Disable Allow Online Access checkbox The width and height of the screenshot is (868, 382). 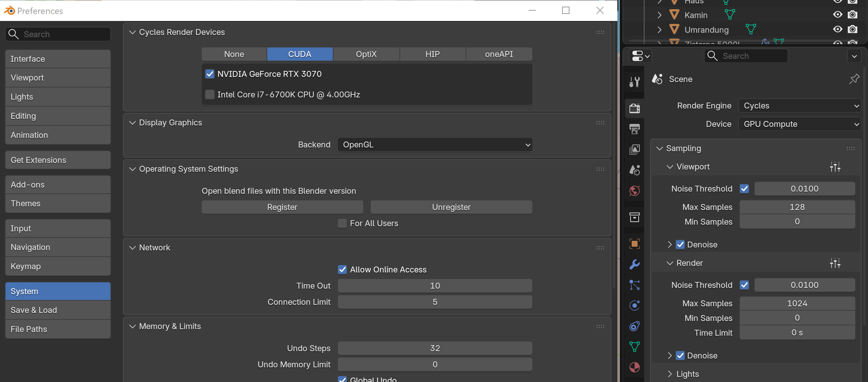[x=342, y=269]
